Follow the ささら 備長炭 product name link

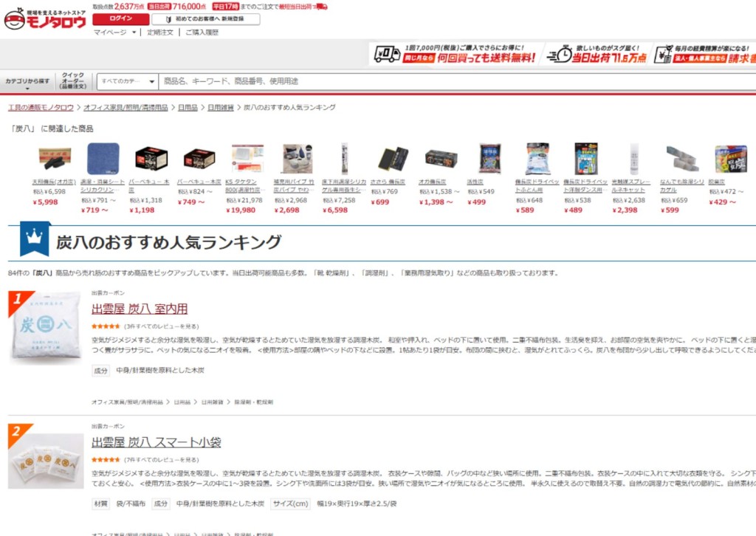click(x=388, y=182)
